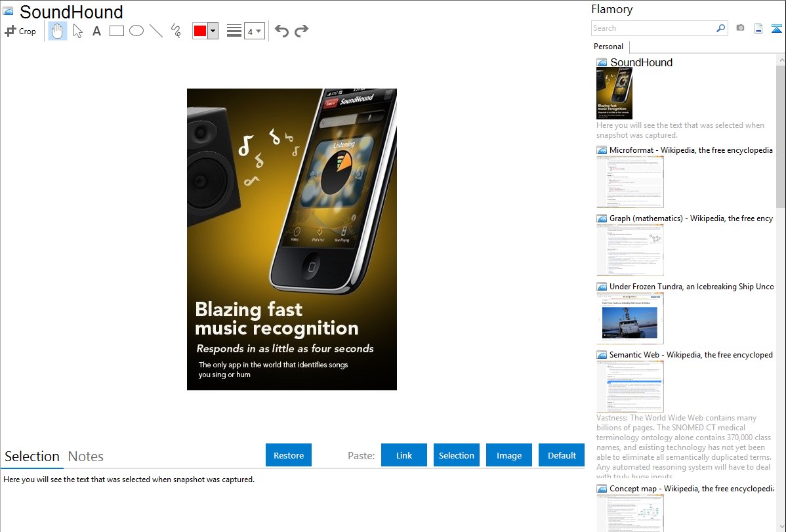The width and height of the screenshot is (786, 532).
Task: Click the Restore button
Action: point(289,455)
